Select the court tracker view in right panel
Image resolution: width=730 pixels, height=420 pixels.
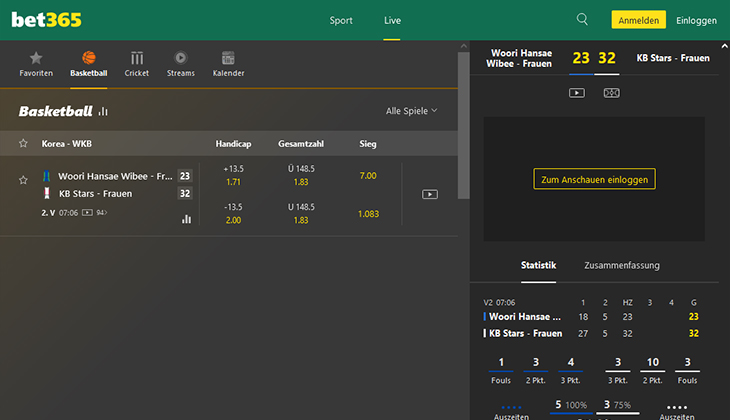click(611, 93)
